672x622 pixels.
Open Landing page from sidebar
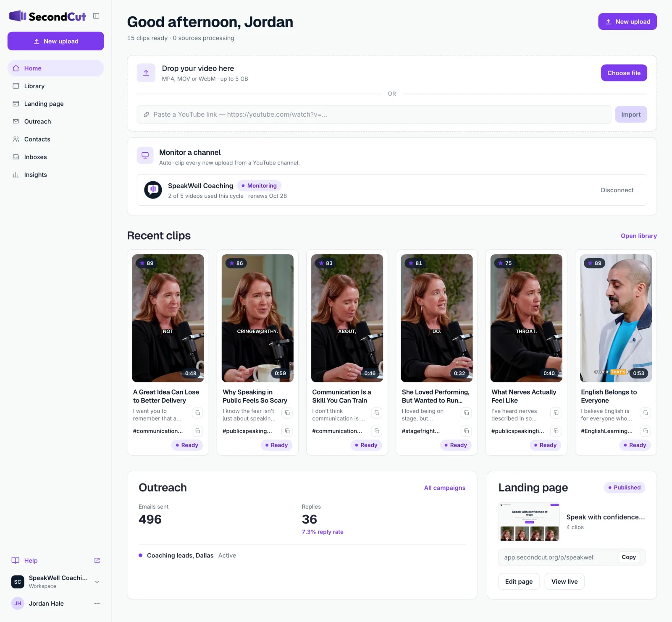[55, 104]
